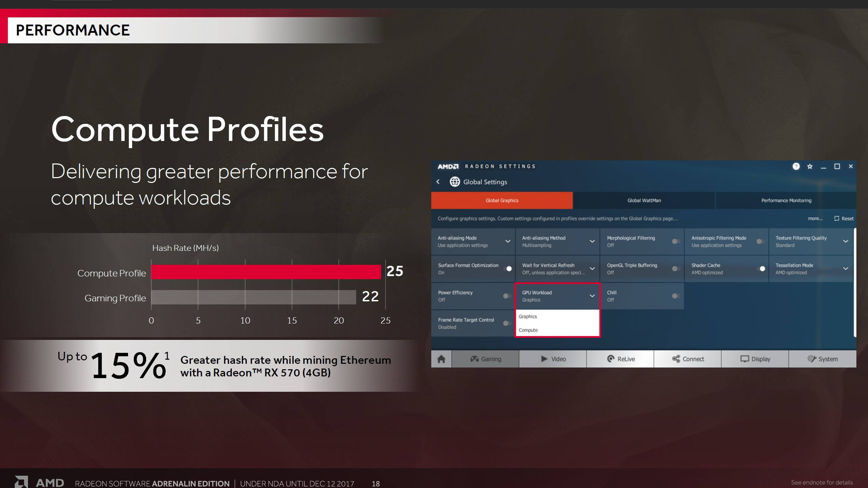Maximize the Radeon Settings window
Image resolution: width=868 pixels, height=488 pixels.
(837, 166)
